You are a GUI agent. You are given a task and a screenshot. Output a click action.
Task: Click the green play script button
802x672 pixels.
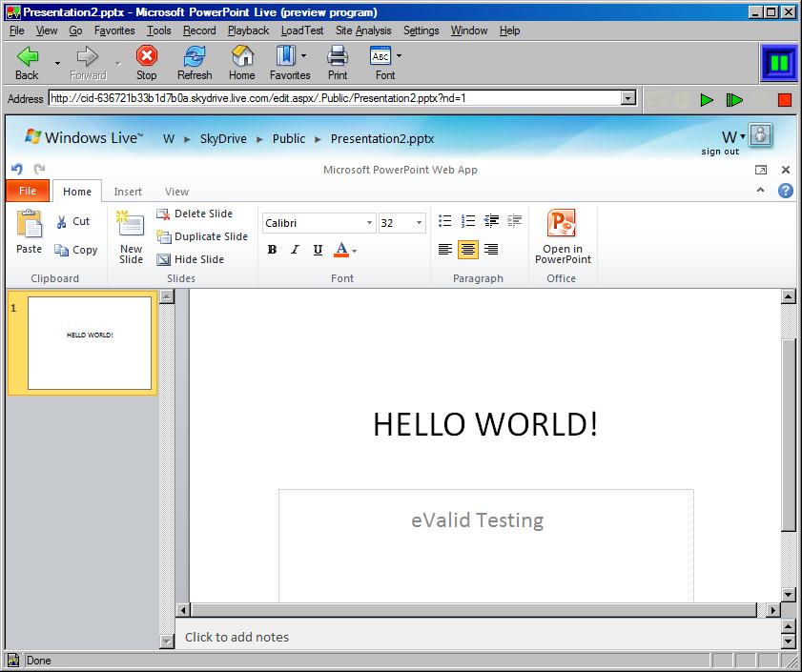point(707,100)
